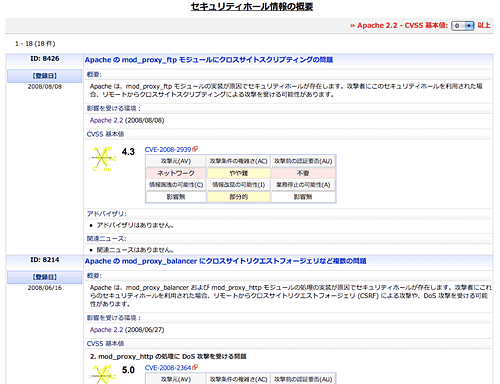500x384 pixels.
Task: Click the 部分的 cell
Action: [x=238, y=197]
